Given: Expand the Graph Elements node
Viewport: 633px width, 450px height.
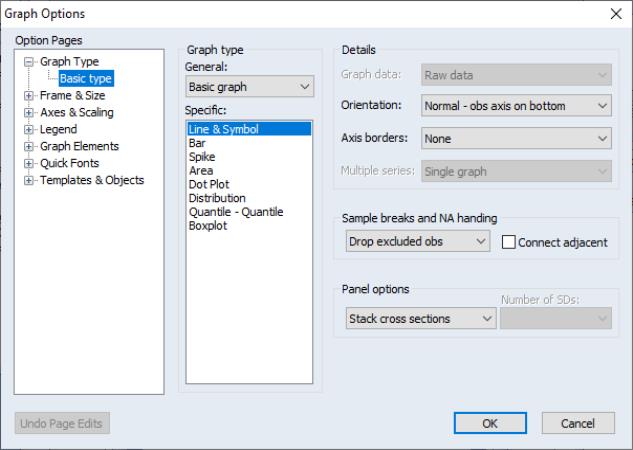Looking at the screenshot, I should pos(29,147).
